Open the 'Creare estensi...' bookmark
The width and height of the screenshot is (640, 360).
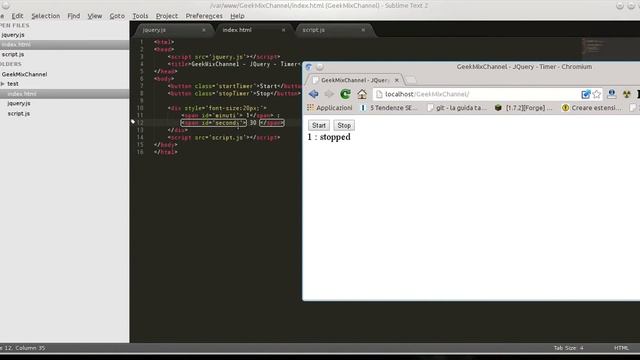(592, 108)
